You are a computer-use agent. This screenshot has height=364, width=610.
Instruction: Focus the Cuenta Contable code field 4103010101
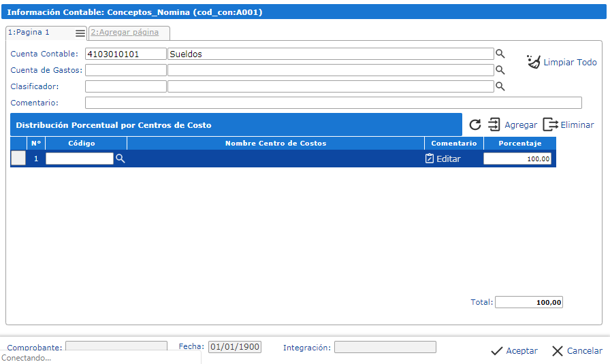[x=126, y=54]
